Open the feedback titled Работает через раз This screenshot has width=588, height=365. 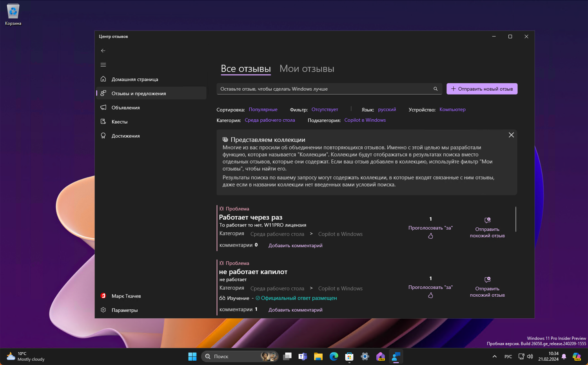tap(250, 217)
